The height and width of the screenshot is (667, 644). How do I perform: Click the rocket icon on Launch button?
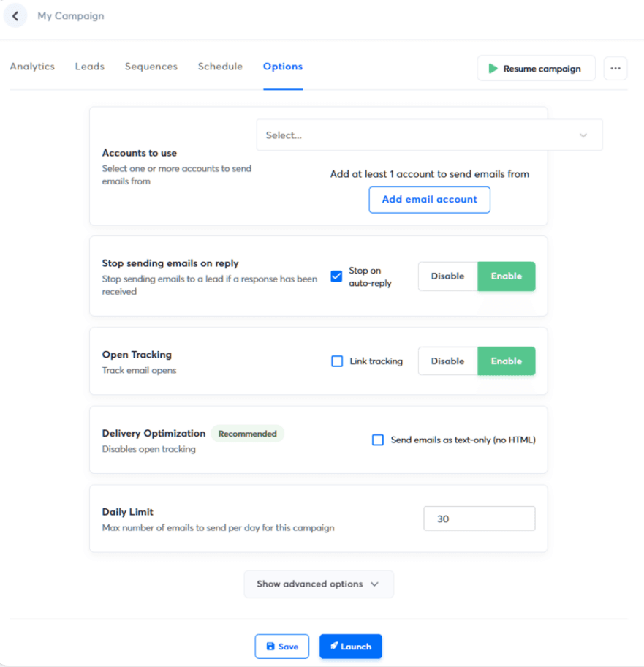click(336, 646)
